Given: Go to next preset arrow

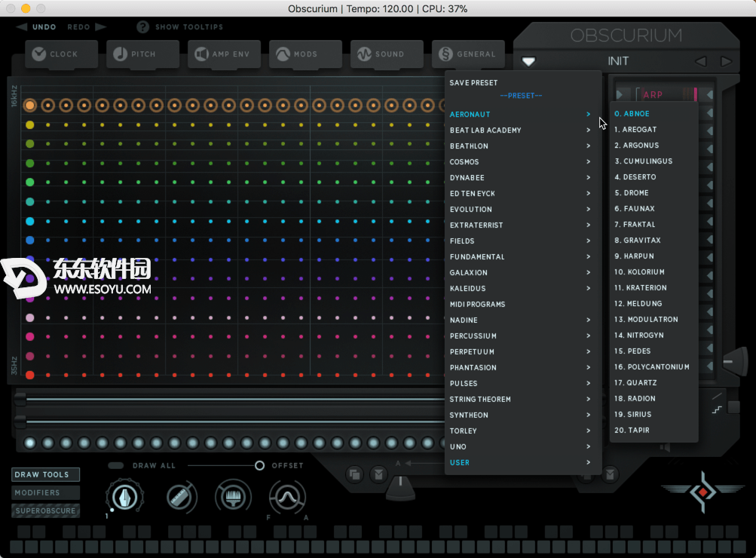Looking at the screenshot, I should [x=726, y=61].
